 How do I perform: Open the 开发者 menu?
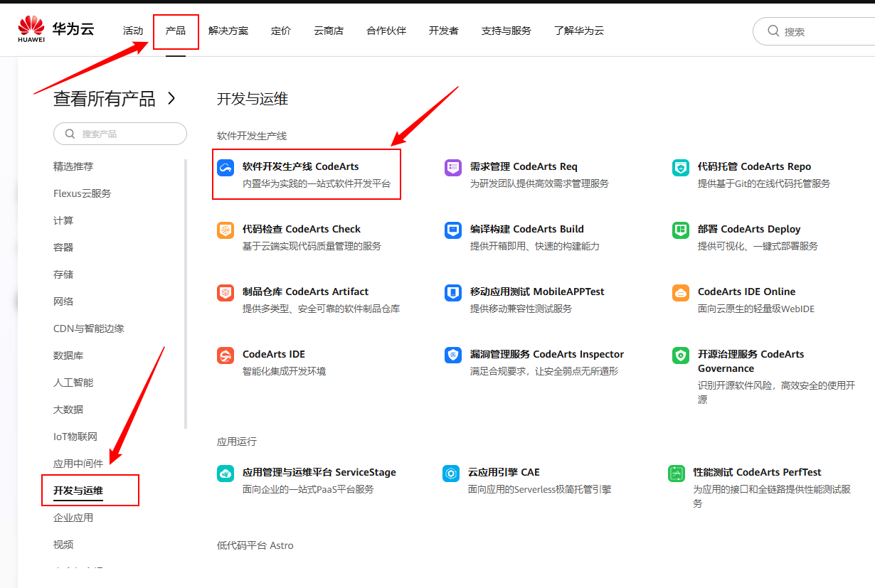(444, 31)
